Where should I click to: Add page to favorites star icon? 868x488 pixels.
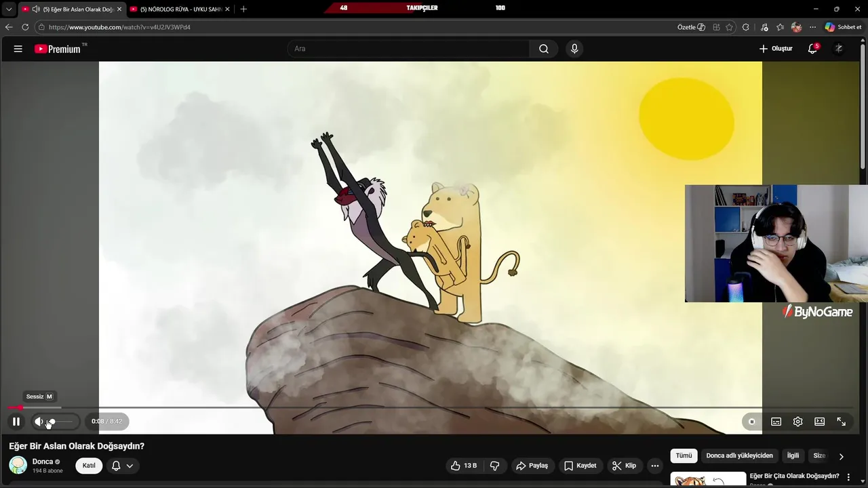[x=730, y=27]
